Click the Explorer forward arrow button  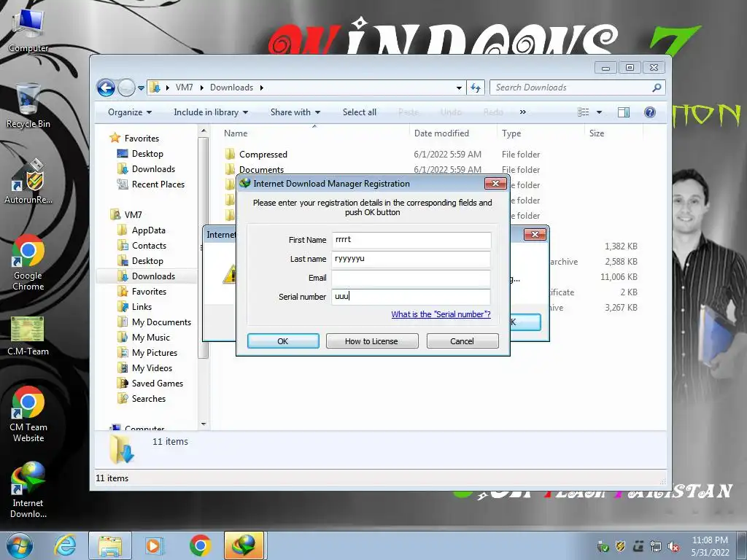point(126,87)
